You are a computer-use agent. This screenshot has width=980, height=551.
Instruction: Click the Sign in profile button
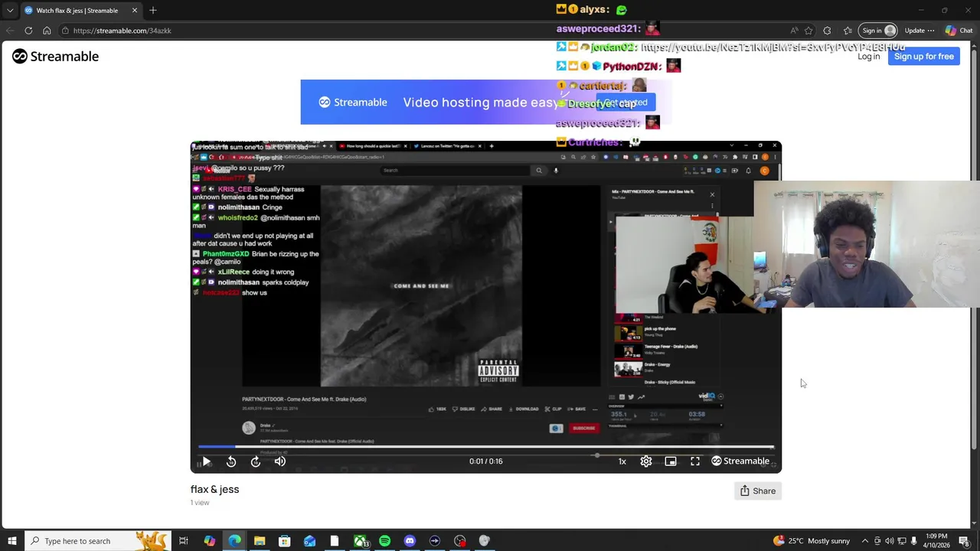point(878,31)
